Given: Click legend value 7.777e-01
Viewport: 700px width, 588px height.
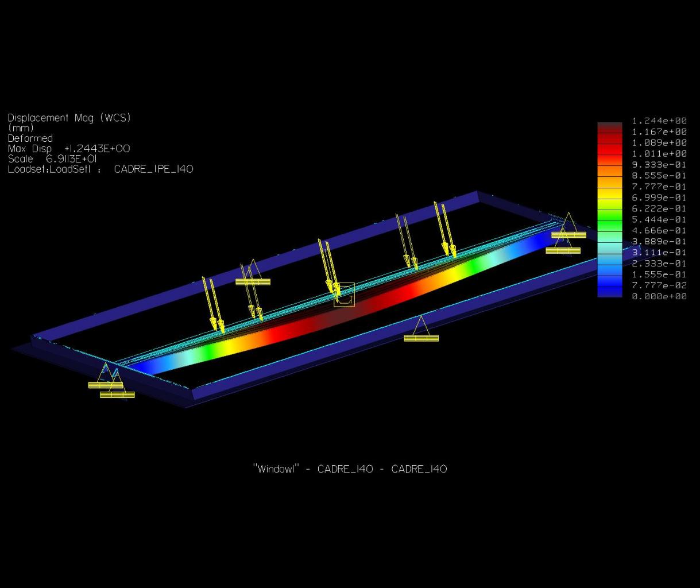Looking at the screenshot, I should tap(659, 187).
